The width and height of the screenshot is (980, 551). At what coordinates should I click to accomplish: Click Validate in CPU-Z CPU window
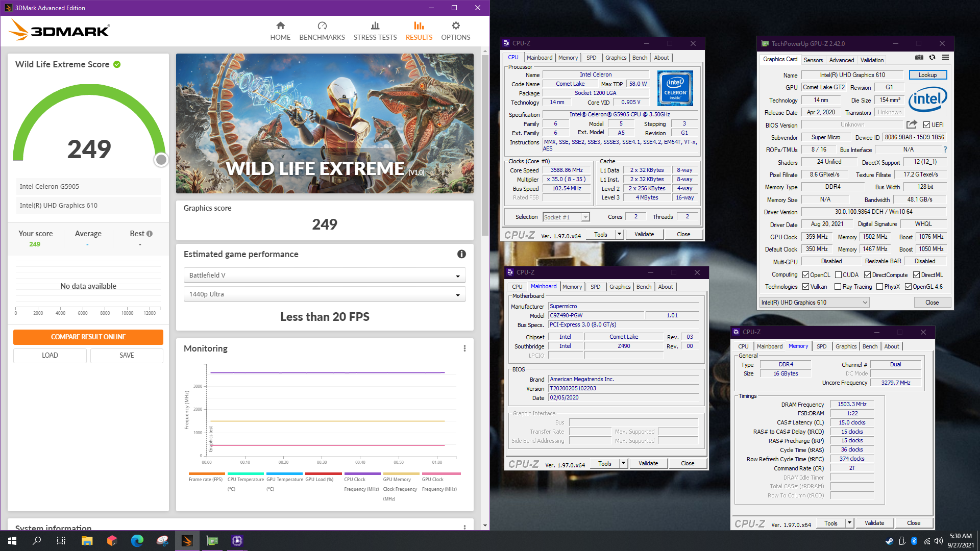[644, 234]
